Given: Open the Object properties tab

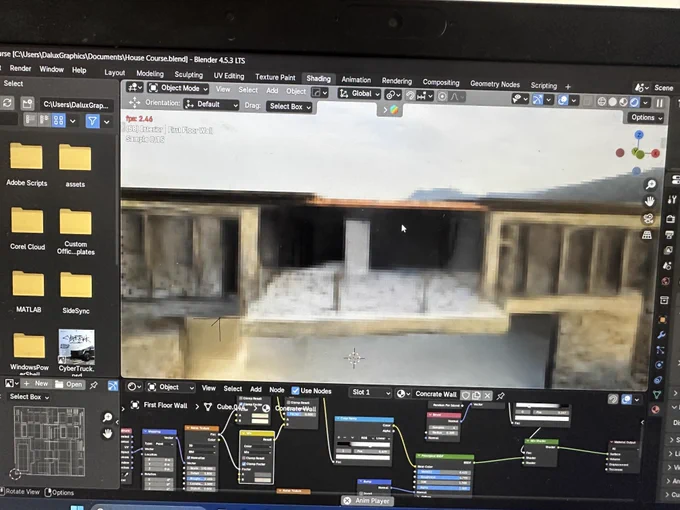Looking at the screenshot, I should pos(662,320).
